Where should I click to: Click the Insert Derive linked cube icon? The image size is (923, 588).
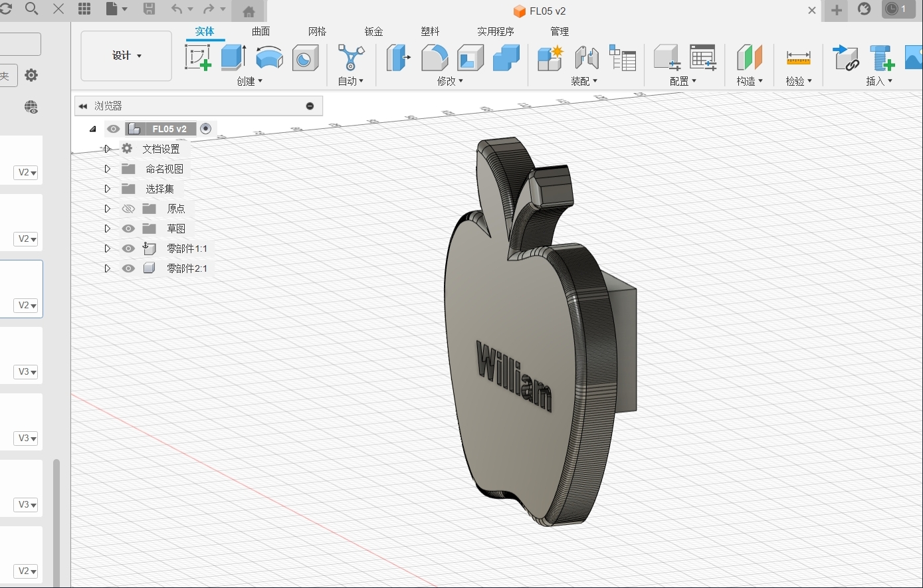(x=846, y=58)
